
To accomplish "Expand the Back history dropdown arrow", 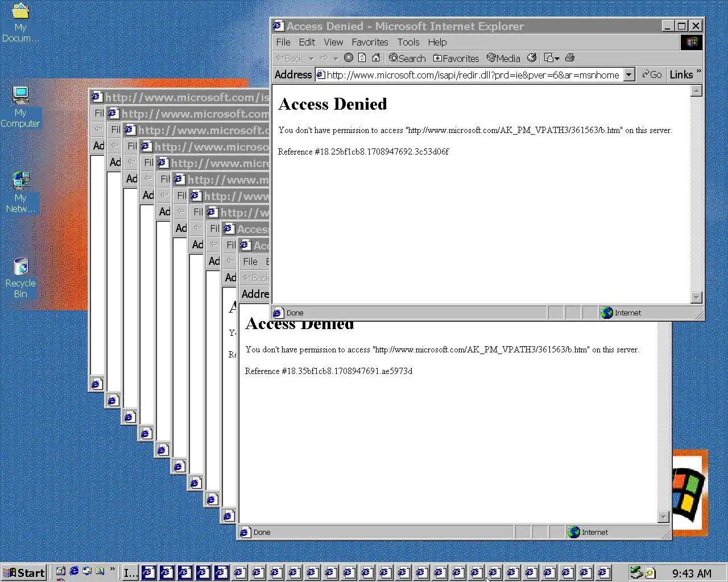I will pyautogui.click(x=311, y=59).
